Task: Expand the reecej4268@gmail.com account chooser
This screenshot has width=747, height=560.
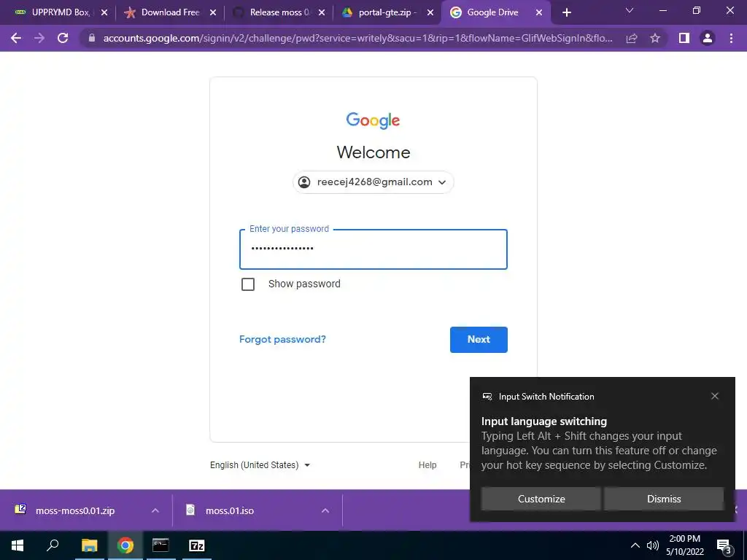Action: 373,182
